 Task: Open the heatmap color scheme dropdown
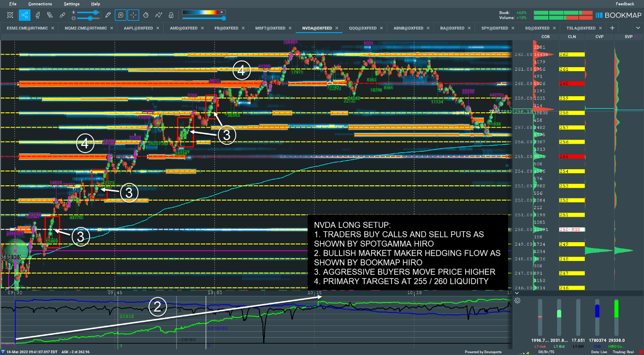(222, 12)
